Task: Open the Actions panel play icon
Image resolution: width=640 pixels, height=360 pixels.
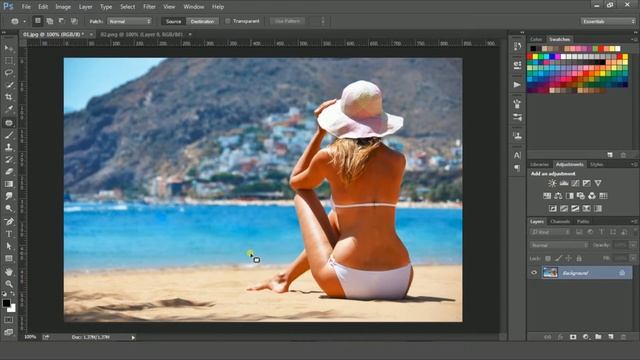Action: (x=517, y=84)
